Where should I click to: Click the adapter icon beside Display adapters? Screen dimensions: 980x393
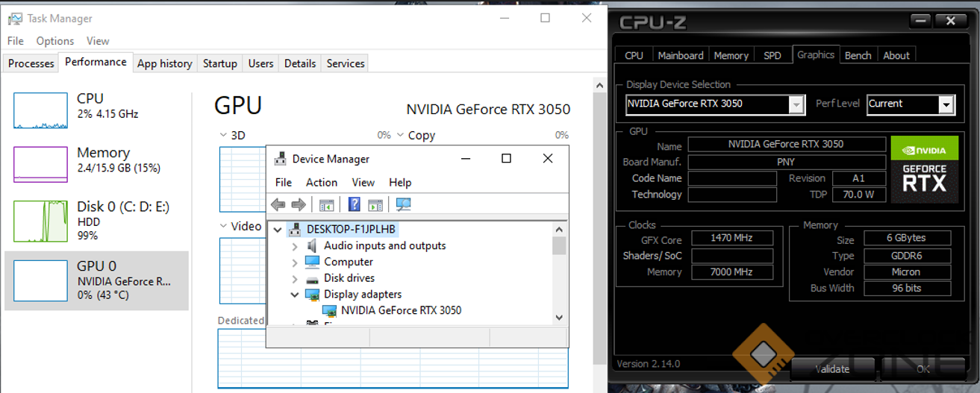312,295
